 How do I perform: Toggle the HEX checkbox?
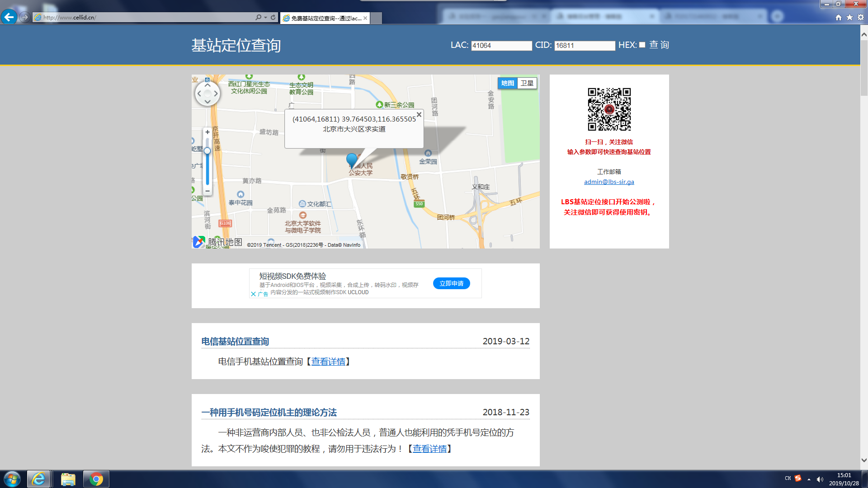(x=642, y=45)
